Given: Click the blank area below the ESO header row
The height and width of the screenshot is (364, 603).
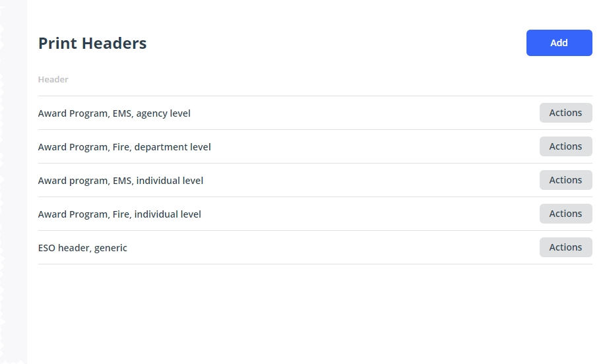Looking at the screenshot, I should click(x=315, y=313).
